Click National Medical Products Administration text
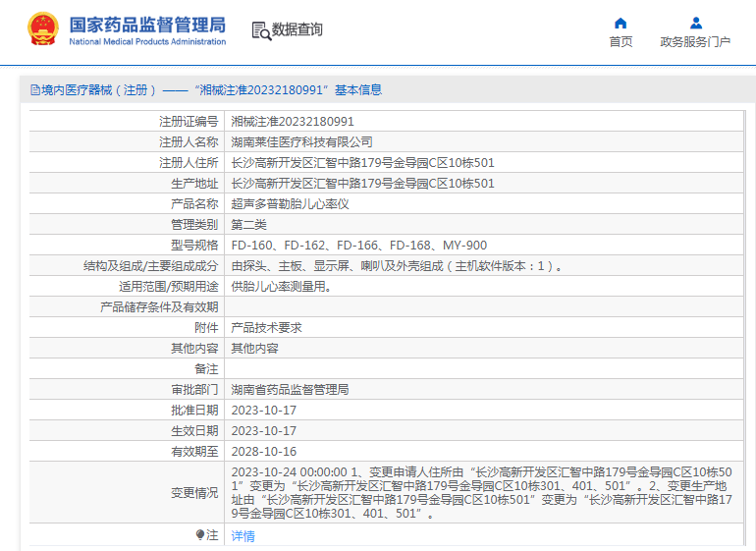Image resolution: width=756 pixels, height=551 pixels. [x=147, y=42]
